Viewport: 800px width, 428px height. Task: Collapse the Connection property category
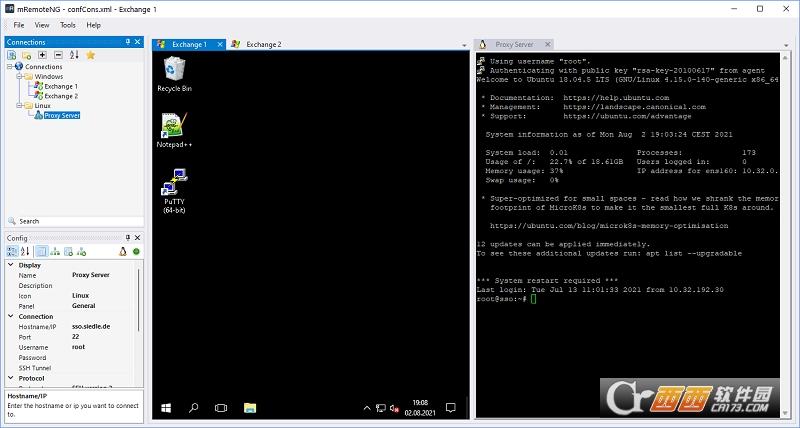point(10,316)
